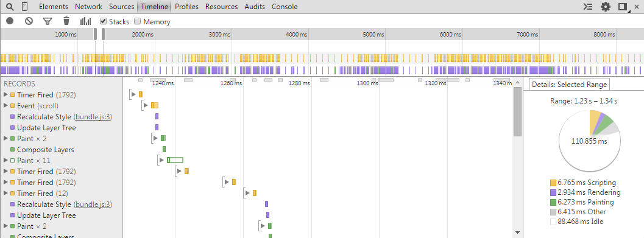Open the search magnifier icon

click(x=10, y=7)
